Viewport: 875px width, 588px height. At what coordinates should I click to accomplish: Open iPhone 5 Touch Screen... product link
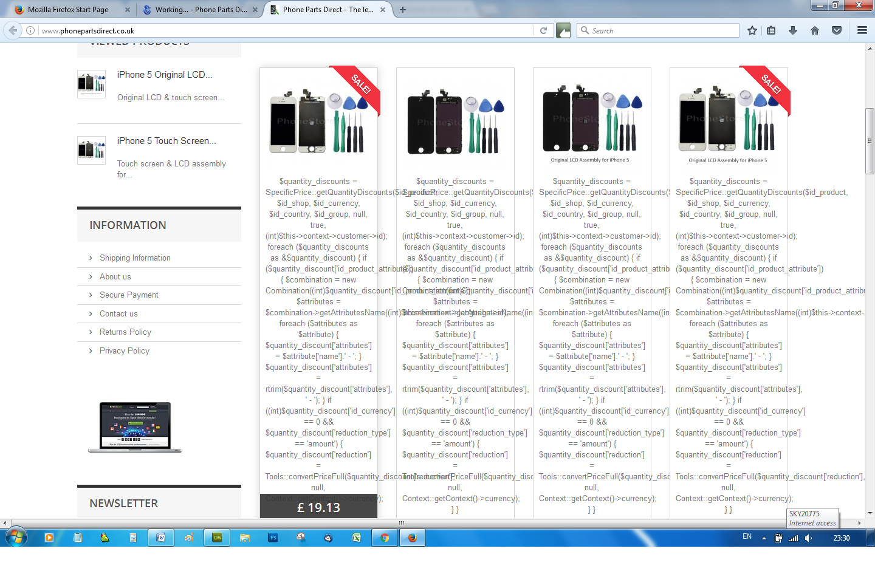coord(166,141)
